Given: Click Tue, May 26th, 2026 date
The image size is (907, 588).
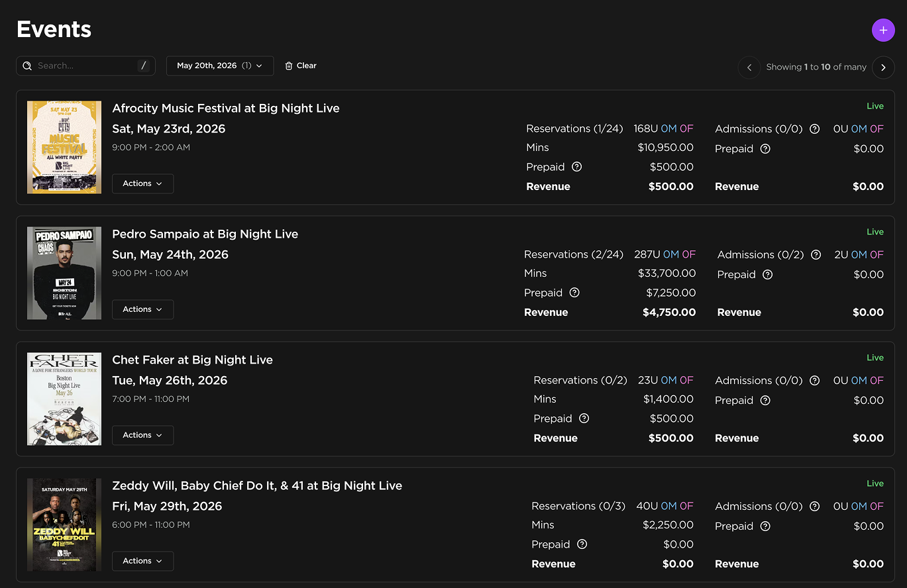Looking at the screenshot, I should click(x=170, y=380).
